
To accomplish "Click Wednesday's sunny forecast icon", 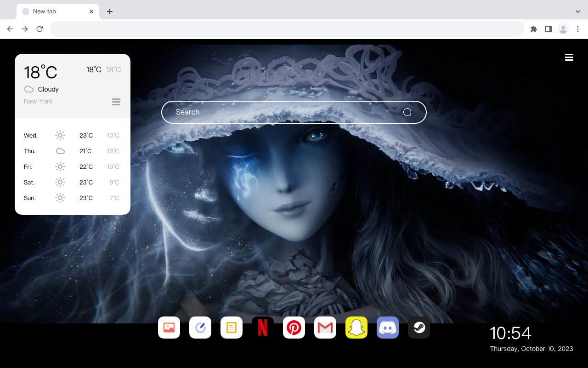I will 60,135.
